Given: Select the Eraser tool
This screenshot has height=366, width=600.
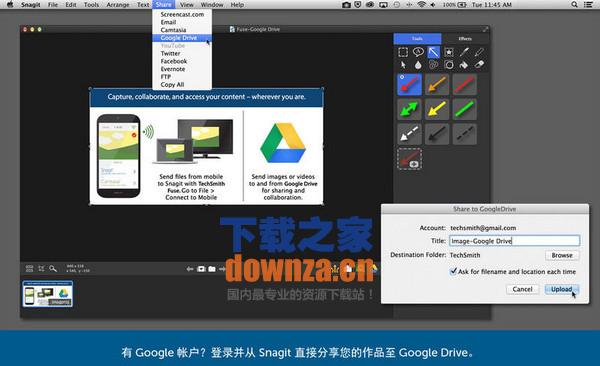Looking at the screenshot, I should point(479,65).
